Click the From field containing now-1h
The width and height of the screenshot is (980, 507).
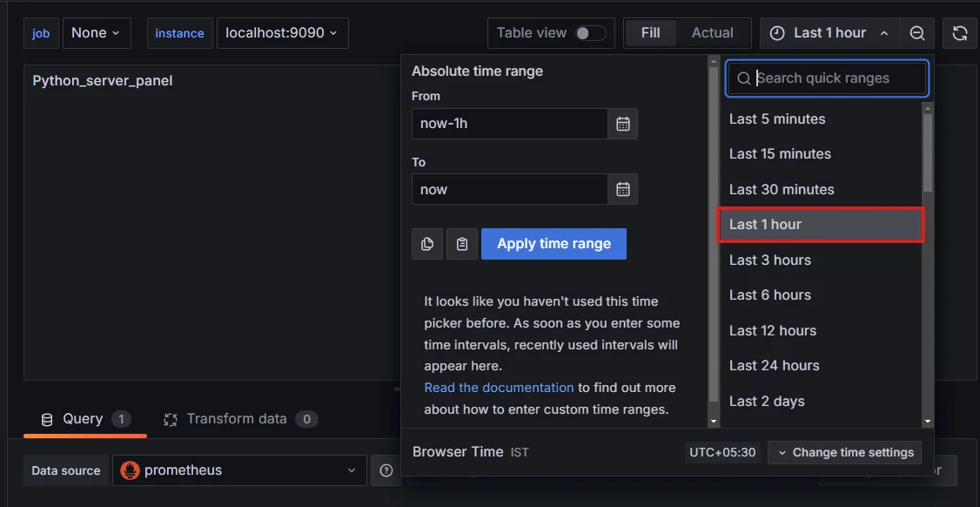tap(510, 124)
